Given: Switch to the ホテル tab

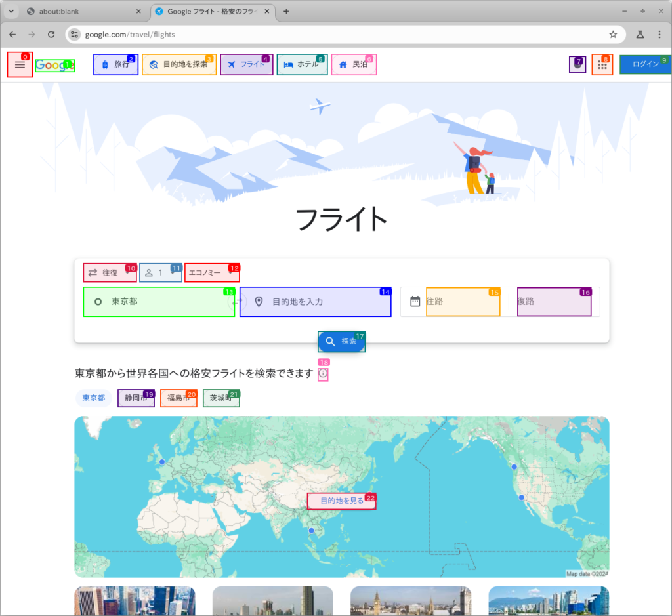Looking at the screenshot, I should coord(302,64).
